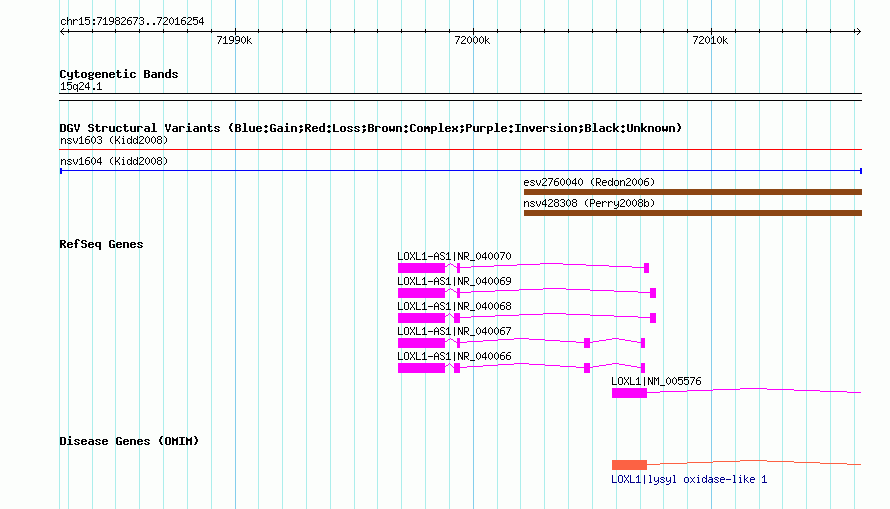This screenshot has height=509, width=890.
Task: Click the 71990k ruler tick label
Action: click(x=234, y=40)
